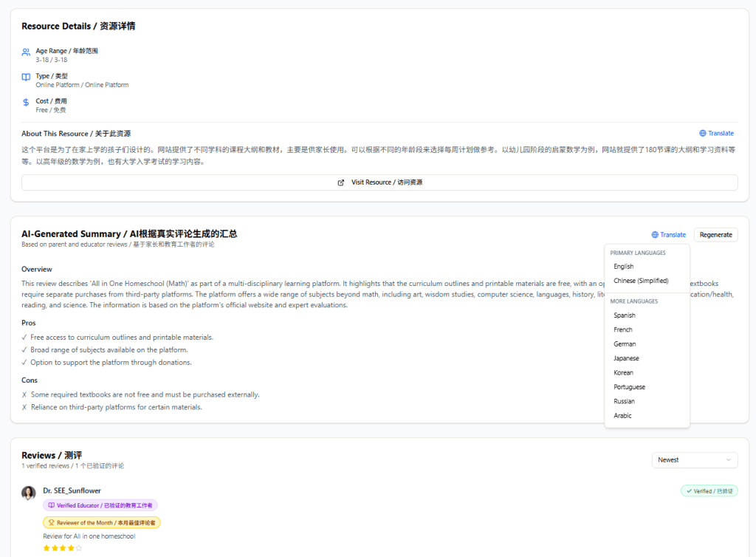
Task: Click the book icon beside Type
Action: [x=26, y=77]
